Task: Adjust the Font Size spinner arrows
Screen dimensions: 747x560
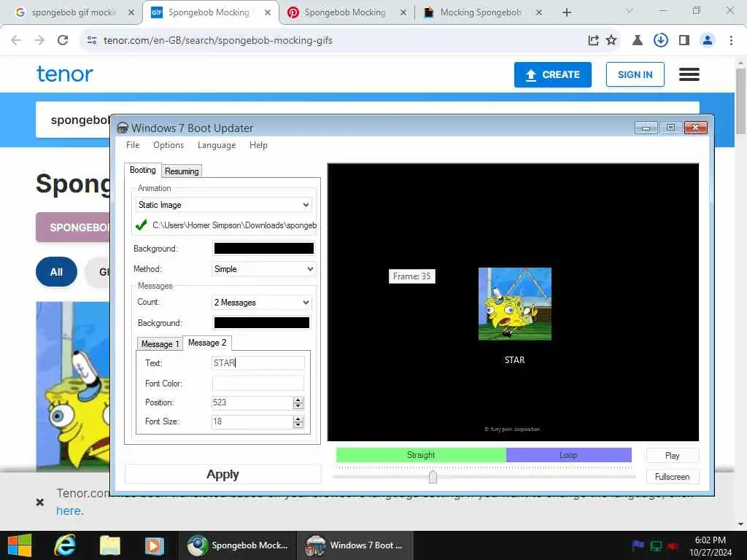Action: tap(298, 422)
